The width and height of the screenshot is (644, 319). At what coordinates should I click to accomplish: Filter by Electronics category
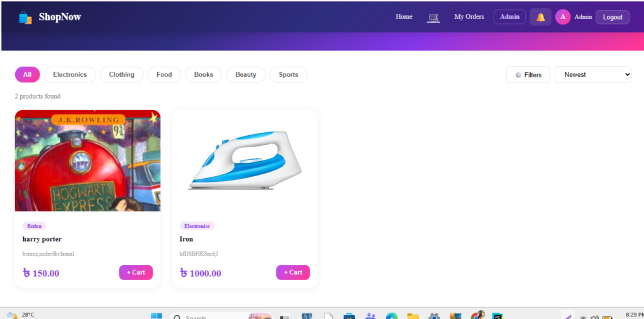[70, 74]
